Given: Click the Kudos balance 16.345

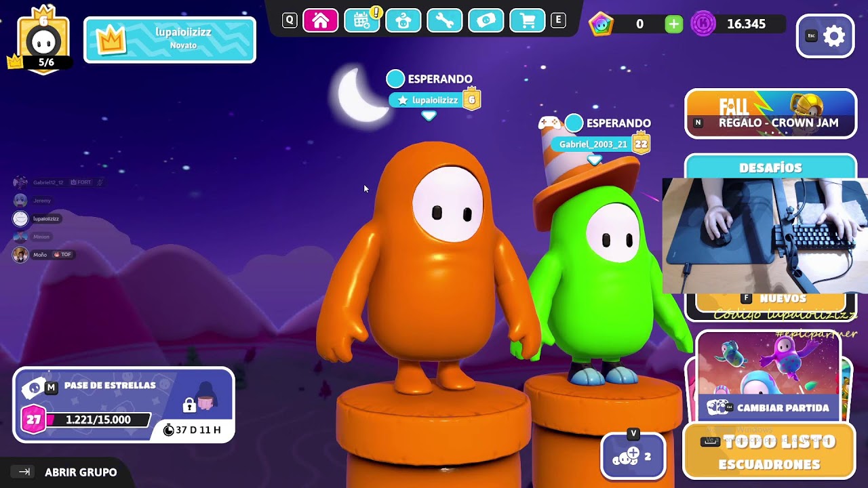Looking at the screenshot, I should [x=746, y=24].
